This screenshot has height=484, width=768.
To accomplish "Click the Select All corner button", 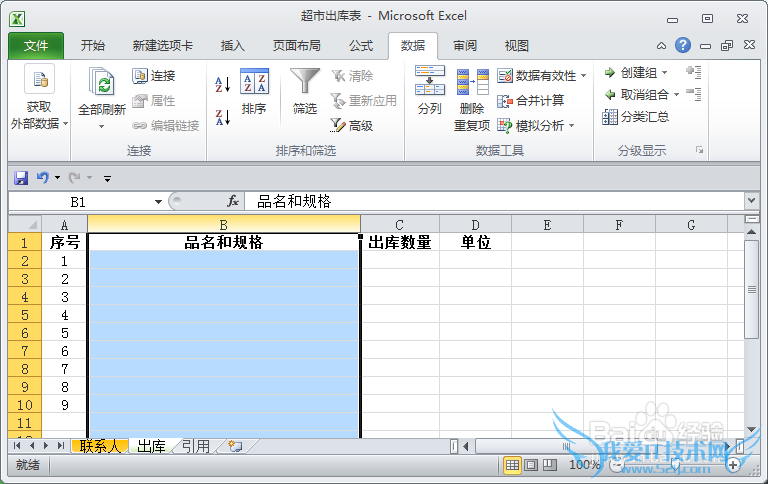I will [x=25, y=224].
